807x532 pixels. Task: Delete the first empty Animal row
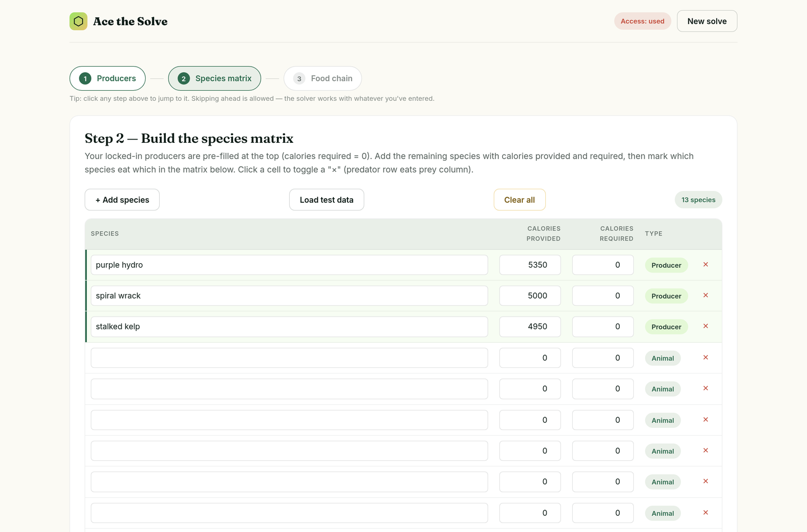pos(706,357)
